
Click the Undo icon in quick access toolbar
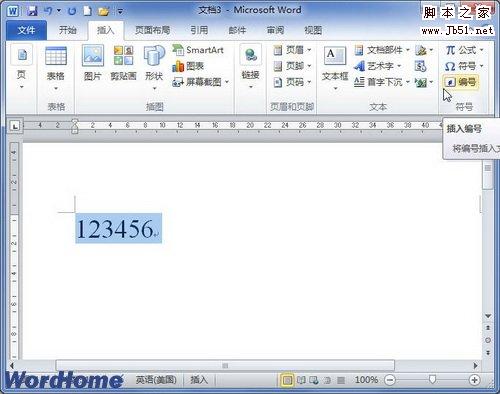pos(48,11)
